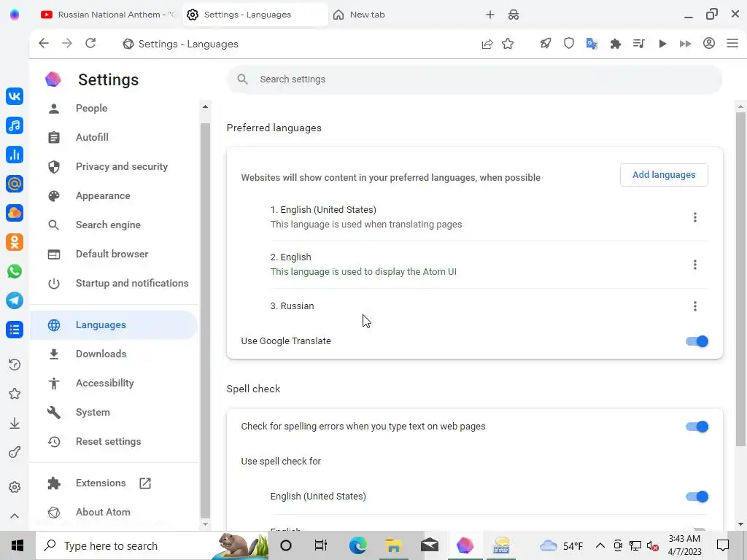Open the extensions puzzle toolbar icon
Image resolution: width=747 pixels, height=560 pixels.
pos(616,44)
